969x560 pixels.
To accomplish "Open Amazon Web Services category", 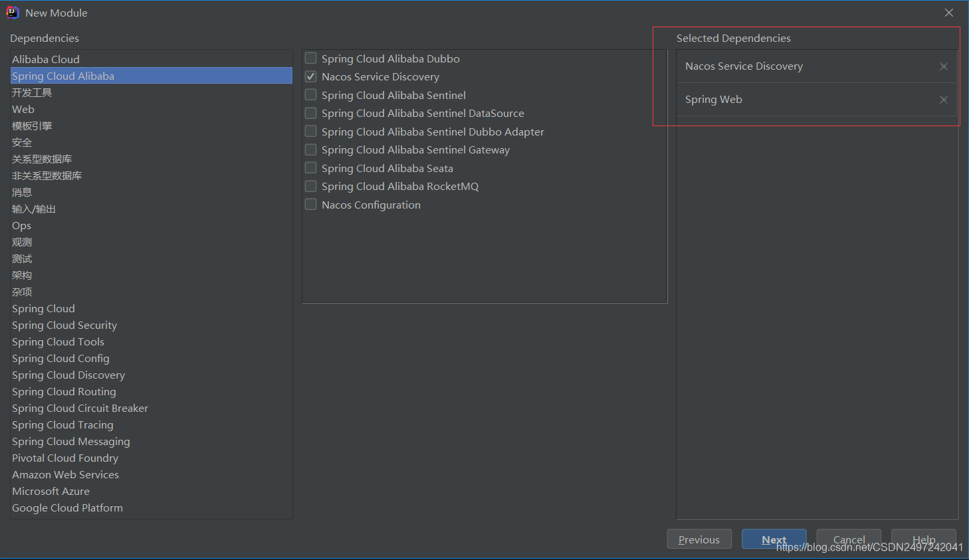I will coord(152,474).
